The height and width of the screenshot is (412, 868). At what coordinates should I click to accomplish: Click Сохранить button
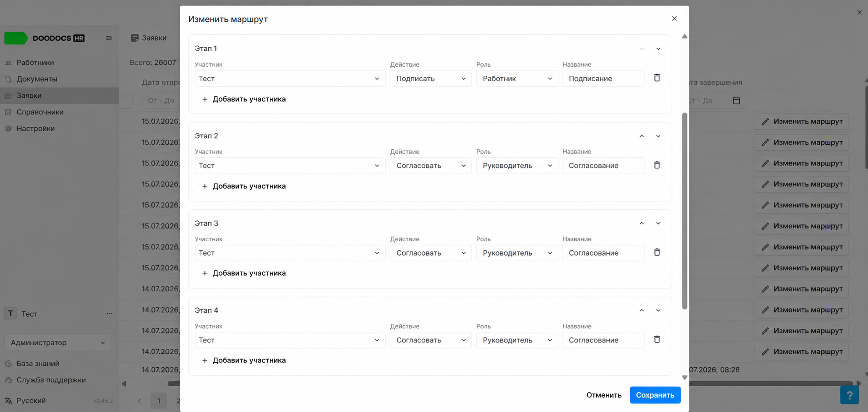(655, 395)
